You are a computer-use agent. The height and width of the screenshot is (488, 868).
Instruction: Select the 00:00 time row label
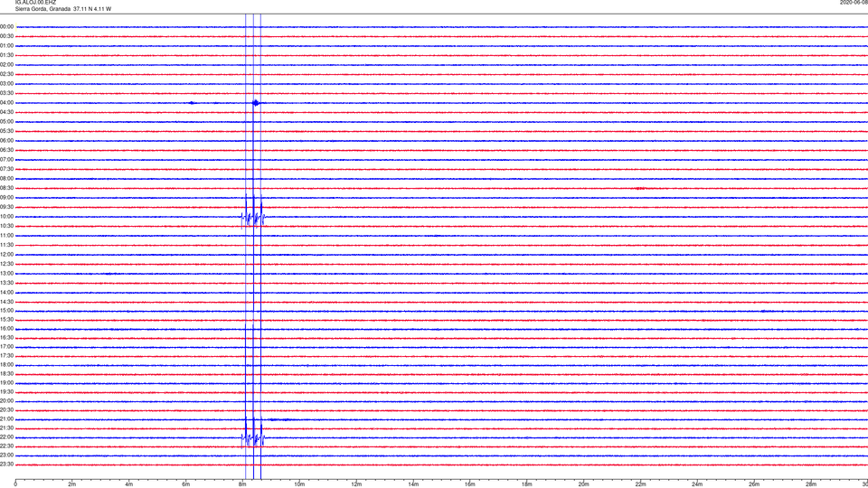6,26
